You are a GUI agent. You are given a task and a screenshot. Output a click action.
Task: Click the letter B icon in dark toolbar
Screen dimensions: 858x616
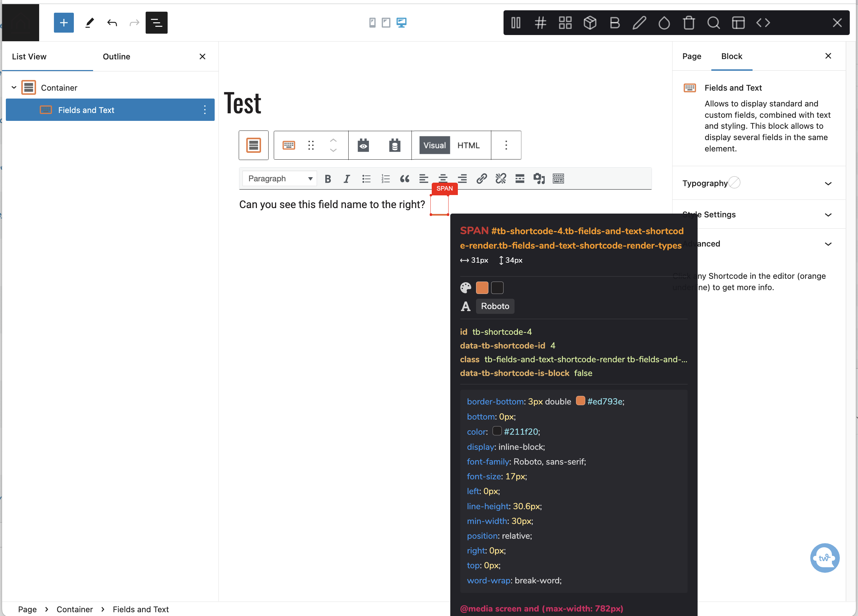tap(615, 23)
